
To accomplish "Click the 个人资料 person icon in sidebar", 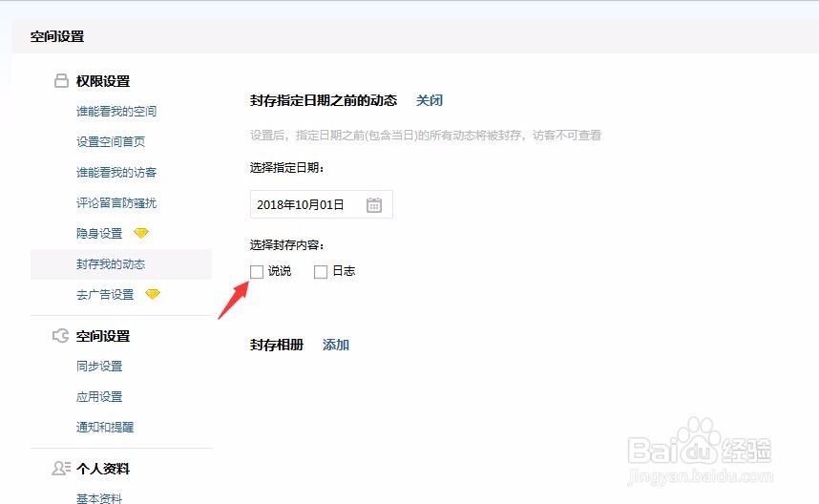I will (x=60, y=469).
